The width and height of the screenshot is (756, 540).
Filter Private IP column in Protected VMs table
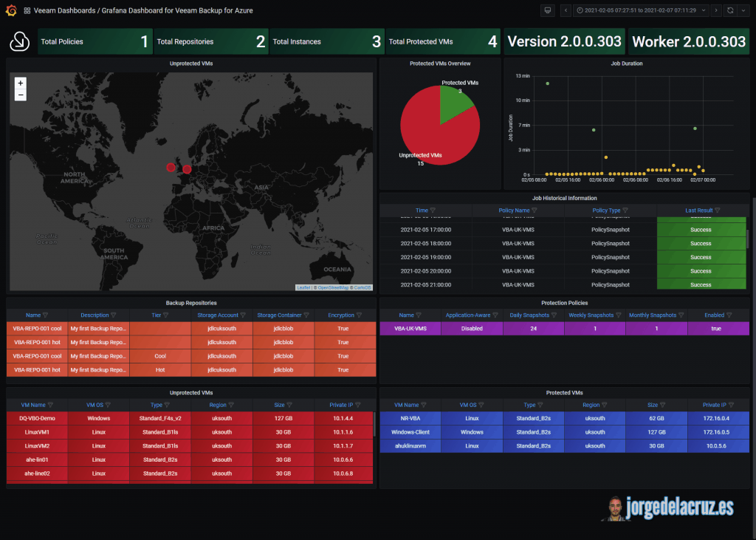tap(731, 405)
